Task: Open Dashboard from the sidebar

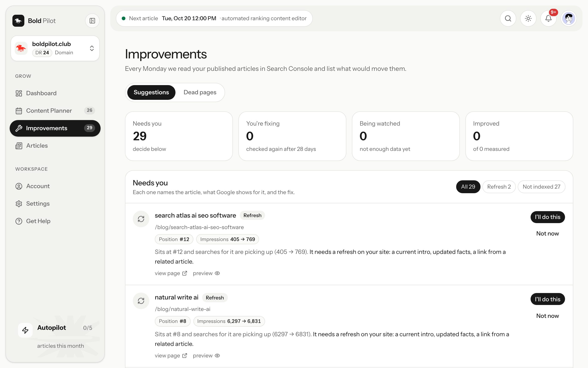Action: coord(55,93)
